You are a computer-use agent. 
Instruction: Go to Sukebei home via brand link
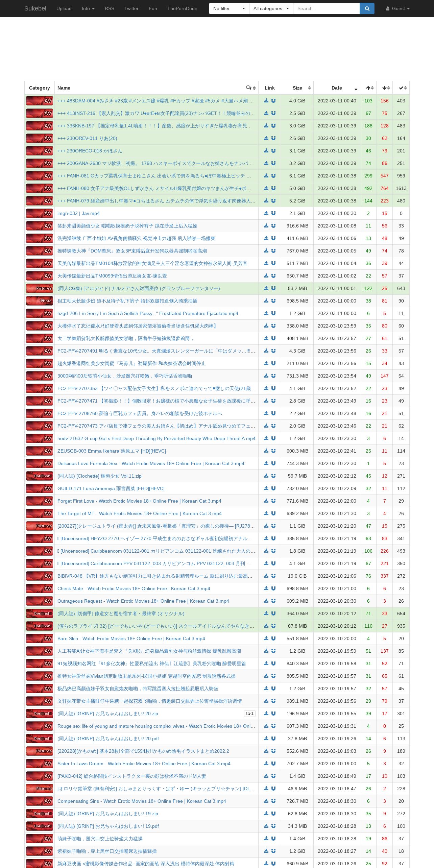point(35,8)
